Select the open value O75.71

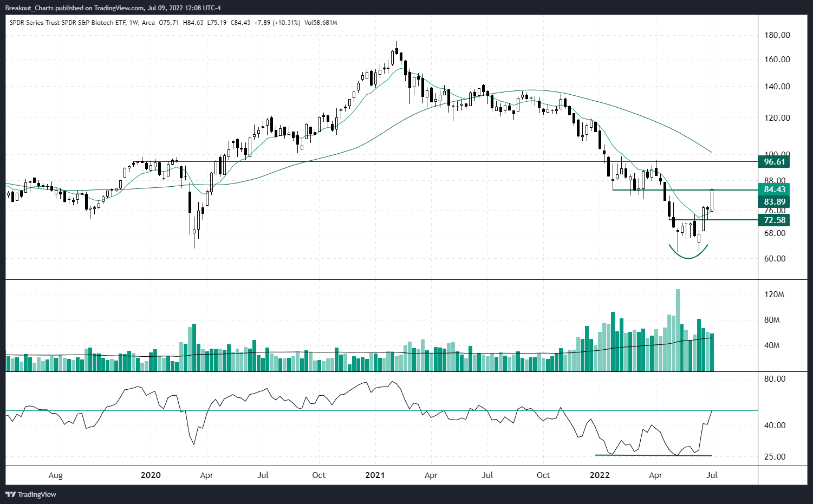tap(169, 23)
